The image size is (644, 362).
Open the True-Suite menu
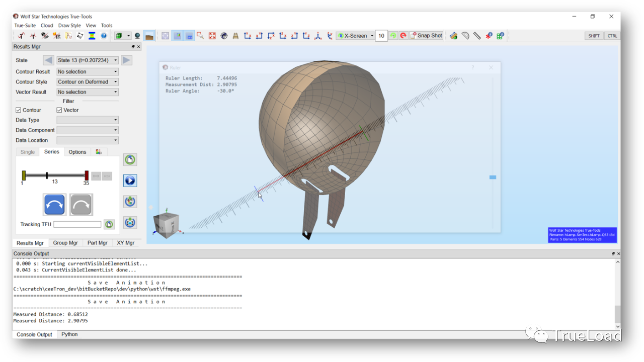point(25,25)
